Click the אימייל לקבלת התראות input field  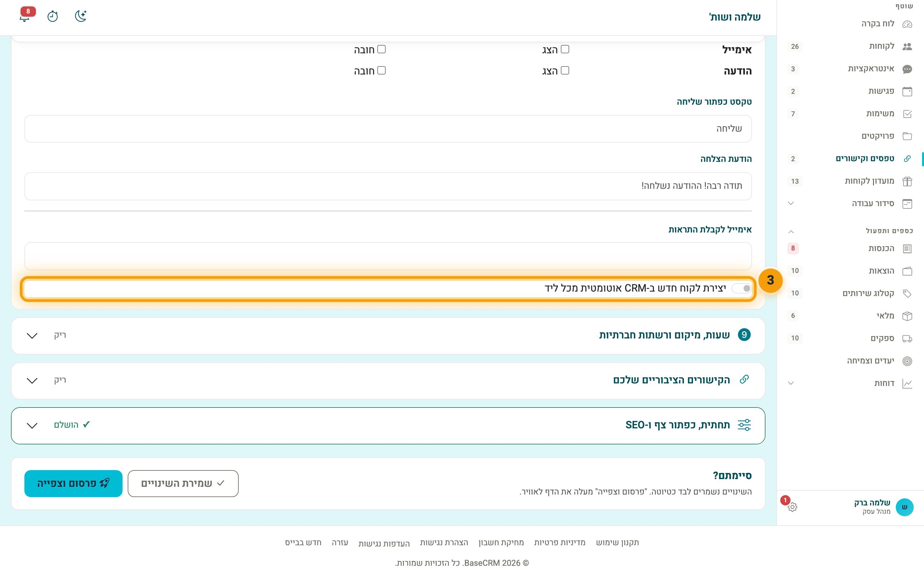388,256
